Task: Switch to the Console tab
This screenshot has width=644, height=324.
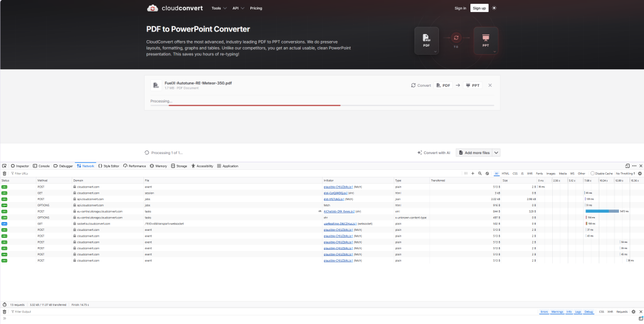Action: (x=41, y=166)
